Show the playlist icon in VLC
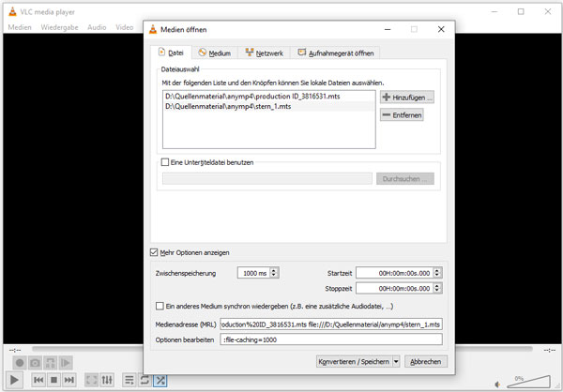 tap(129, 380)
